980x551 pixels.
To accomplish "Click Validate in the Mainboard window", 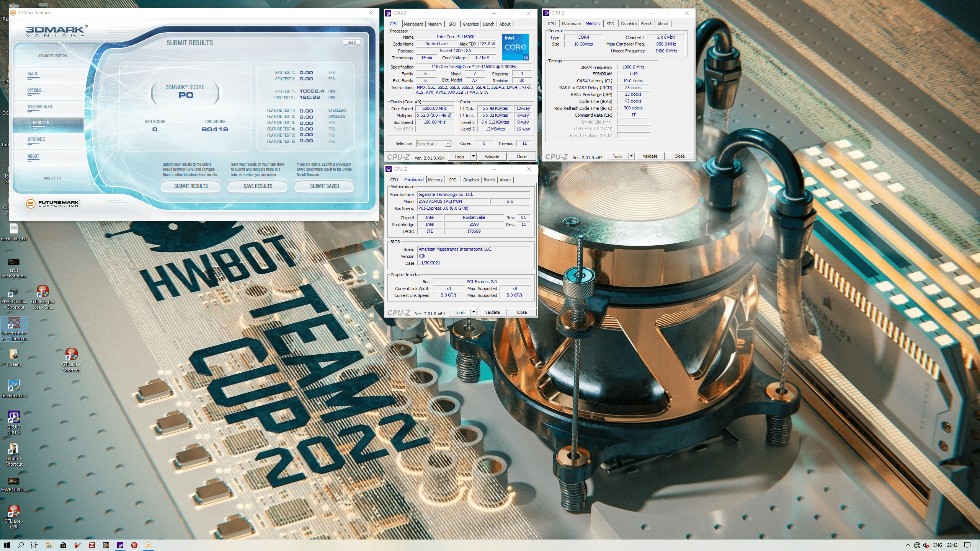I will (492, 312).
